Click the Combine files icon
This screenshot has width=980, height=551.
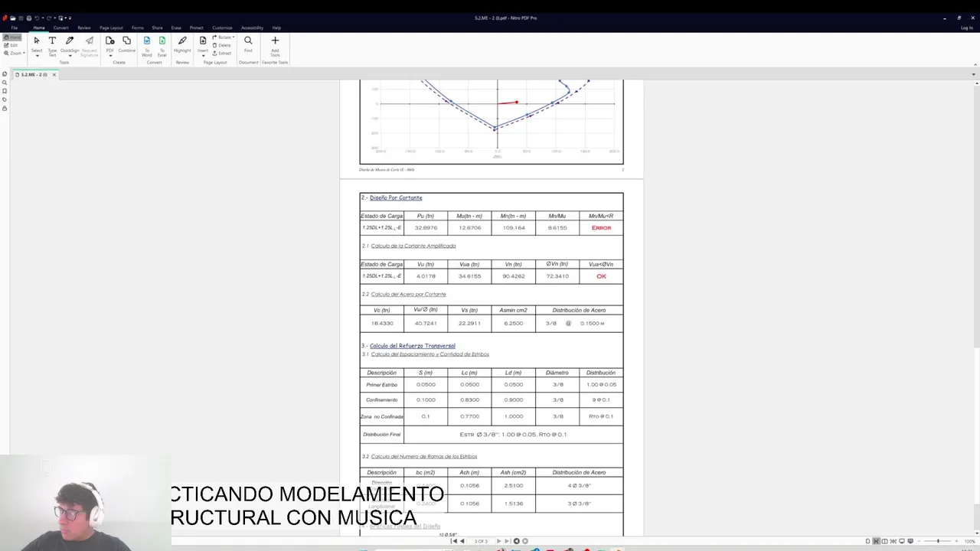coord(126,41)
